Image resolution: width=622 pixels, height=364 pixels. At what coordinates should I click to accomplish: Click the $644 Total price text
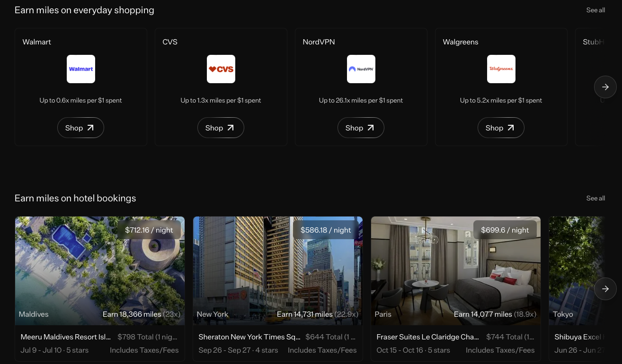(330, 337)
